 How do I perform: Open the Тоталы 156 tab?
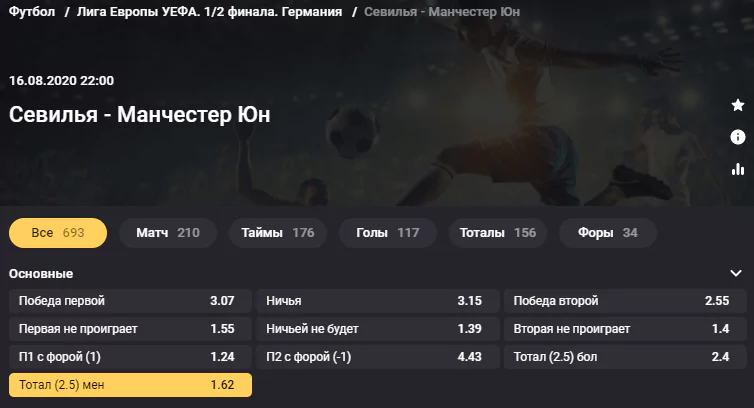[x=498, y=233]
